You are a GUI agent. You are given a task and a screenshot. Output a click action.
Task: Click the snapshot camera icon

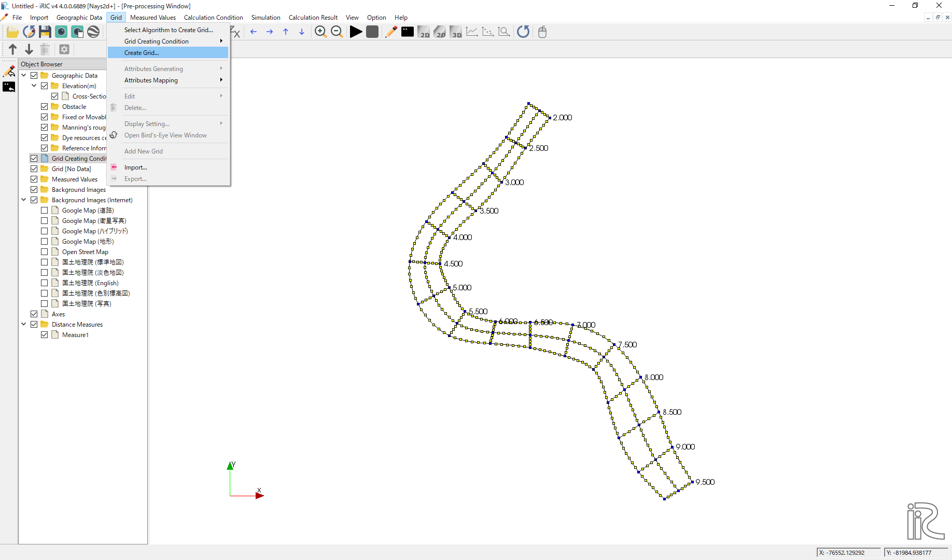tap(61, 32)
